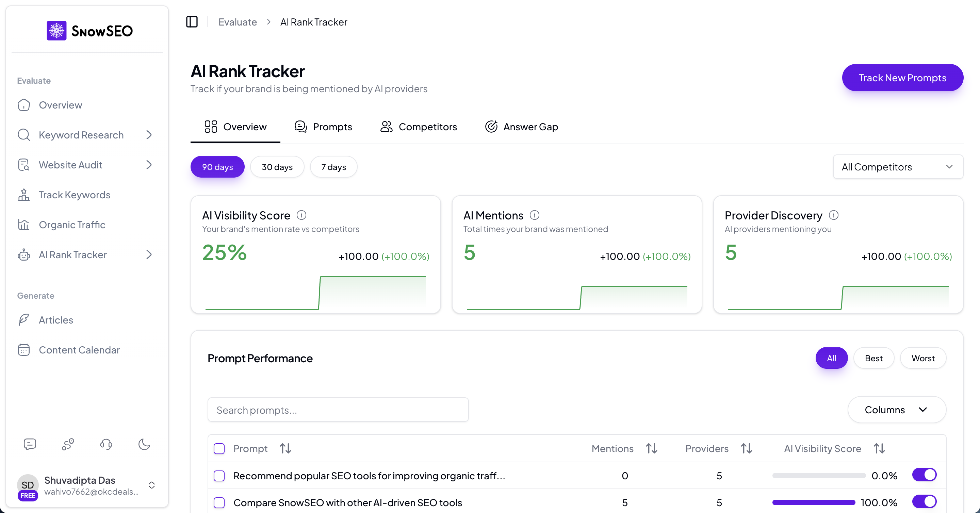Toggle the sidebar panel icon
The height and width of the screenshot is (513, 980).
click(192, 22)
